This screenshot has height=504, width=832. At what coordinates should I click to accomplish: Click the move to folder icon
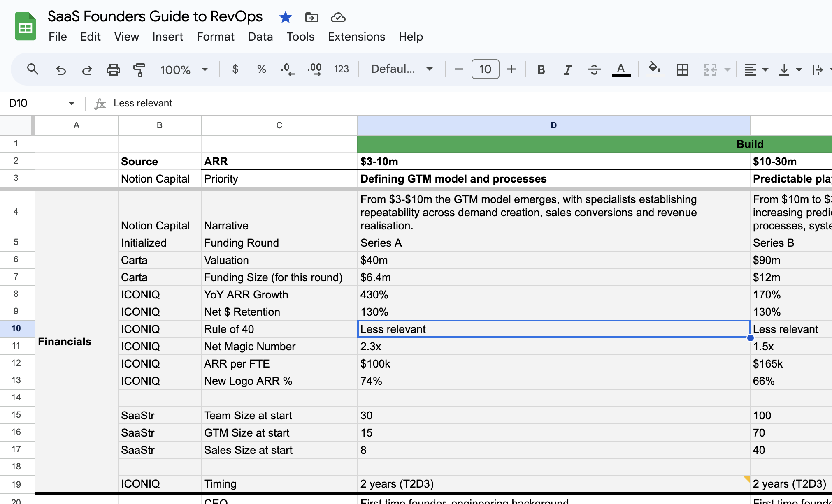[311, 17]
